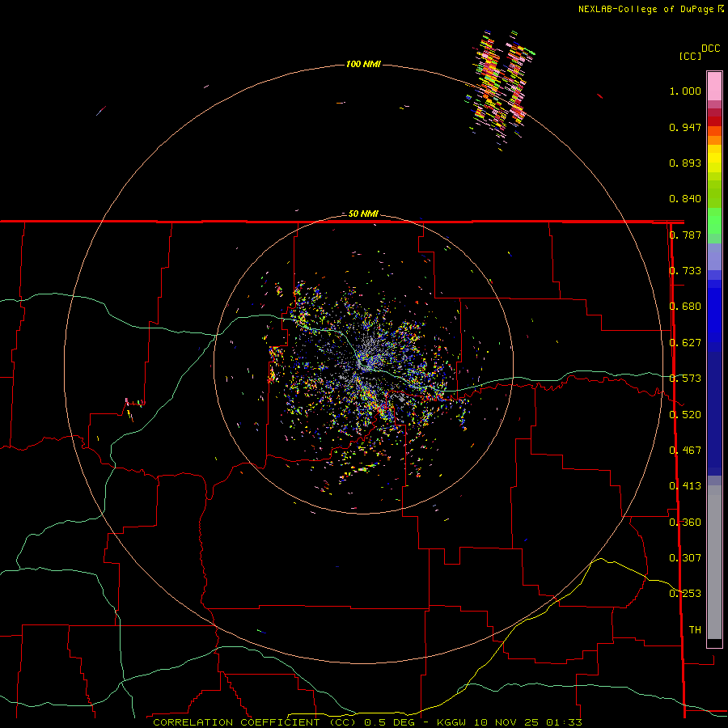Select the 0.573 scale value
The image size is (728, 728).
(685, 379)
